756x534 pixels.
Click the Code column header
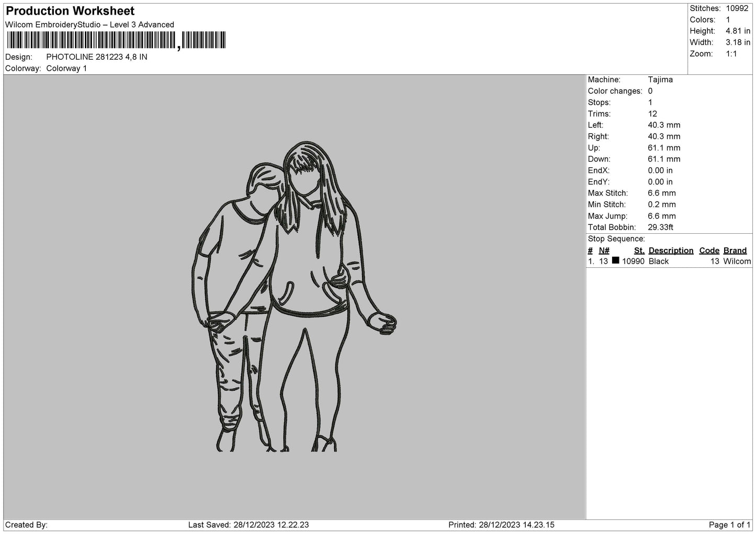pos(709,251)
